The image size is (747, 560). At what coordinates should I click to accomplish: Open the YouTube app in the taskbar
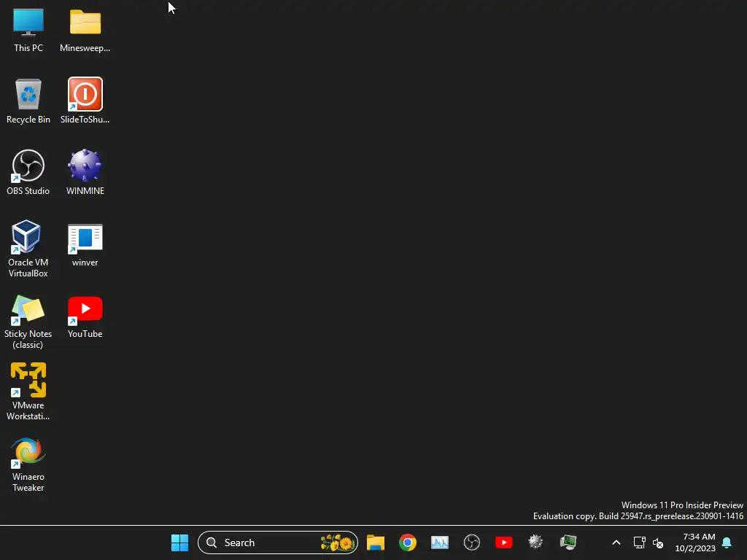[503, 542]
